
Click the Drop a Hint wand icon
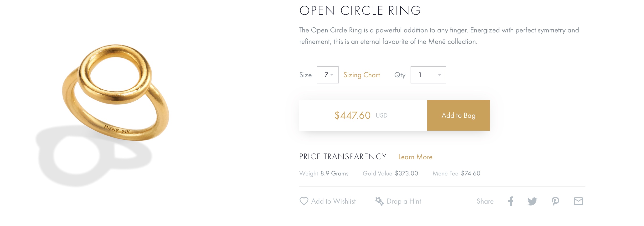[x=379, y=201]
